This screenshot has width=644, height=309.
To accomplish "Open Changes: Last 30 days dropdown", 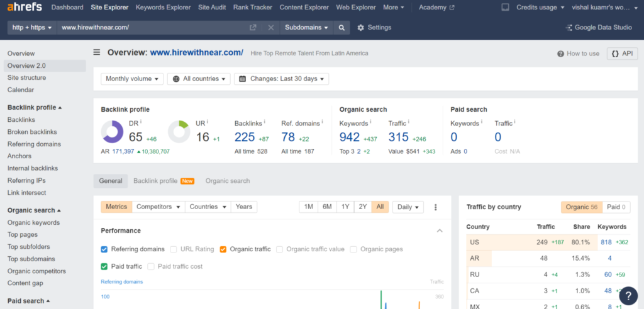I will point(281,79).
